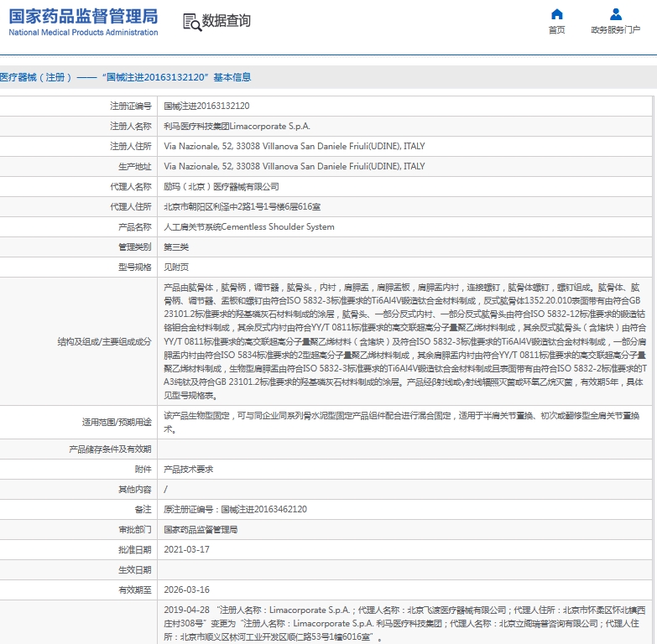Click the 审批部门 row label
The height and width of the screenshot is (644, 657).
(134, 529)
